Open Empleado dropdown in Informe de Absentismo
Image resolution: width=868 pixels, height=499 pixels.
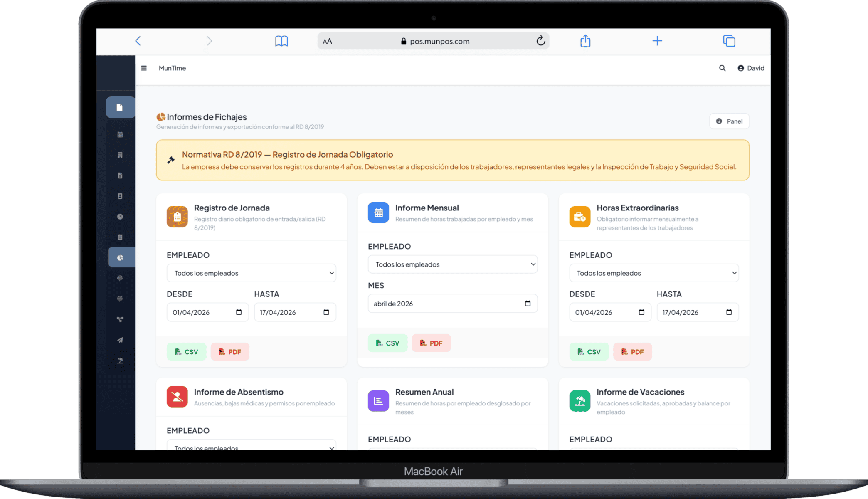(252, 445)
